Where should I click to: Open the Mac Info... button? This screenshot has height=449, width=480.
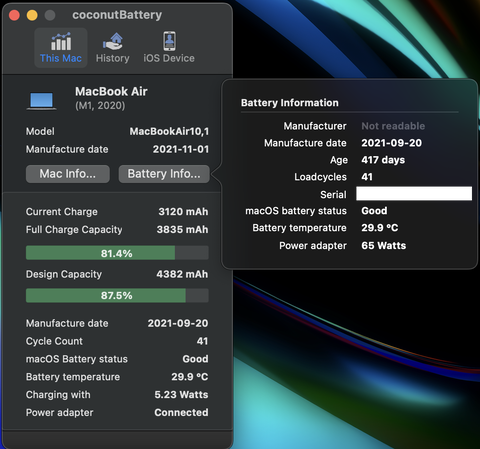pos(68,174)
